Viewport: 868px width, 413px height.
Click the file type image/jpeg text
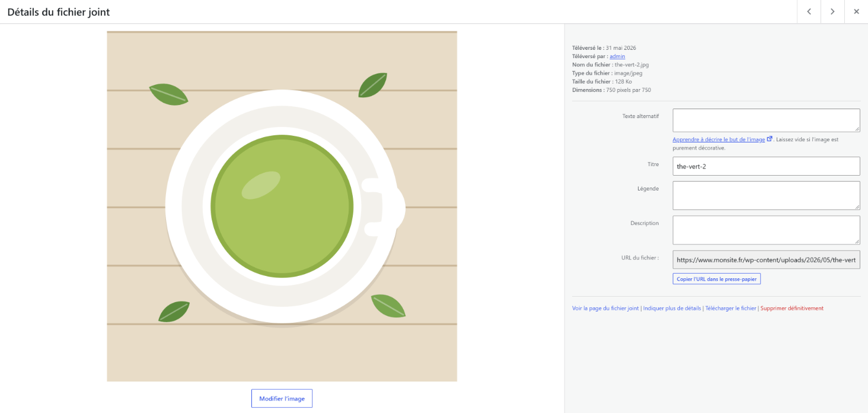628,74
